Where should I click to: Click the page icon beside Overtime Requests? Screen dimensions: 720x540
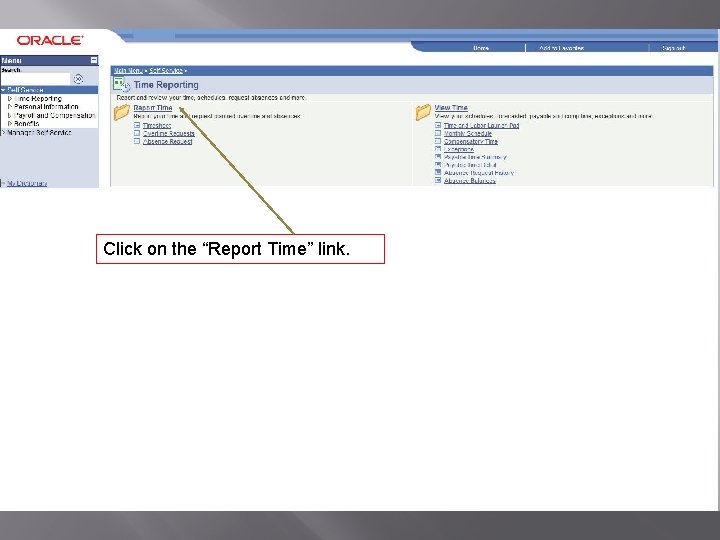(137, 133)
